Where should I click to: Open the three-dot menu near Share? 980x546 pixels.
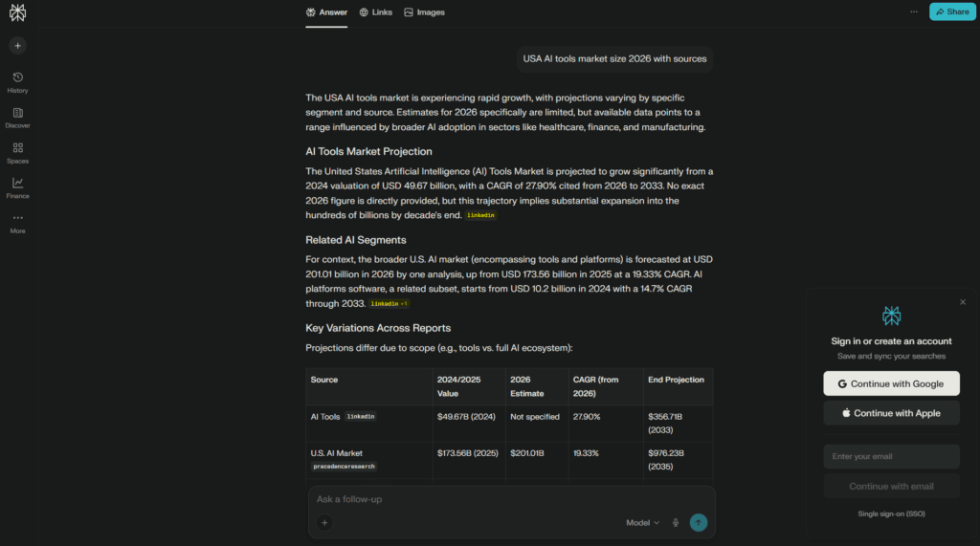coord(914,11)
